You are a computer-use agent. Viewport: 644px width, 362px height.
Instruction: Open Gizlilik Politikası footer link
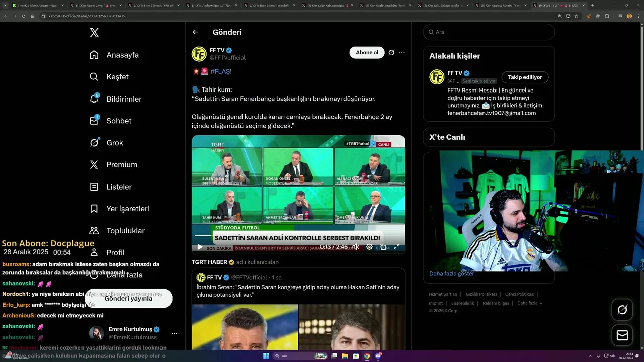[481, 294]
